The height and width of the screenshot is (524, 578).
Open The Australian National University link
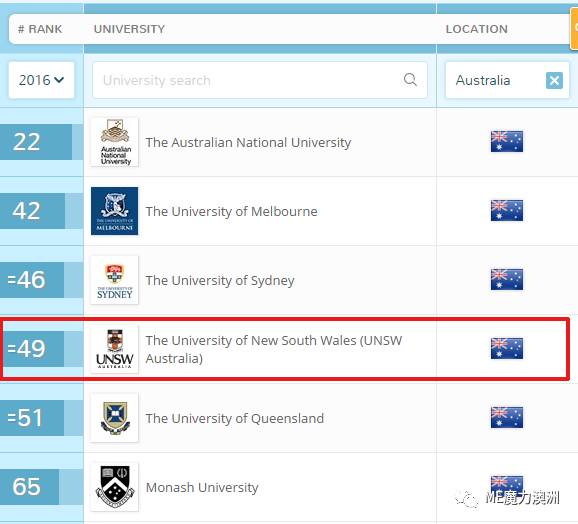click(248, 142)
